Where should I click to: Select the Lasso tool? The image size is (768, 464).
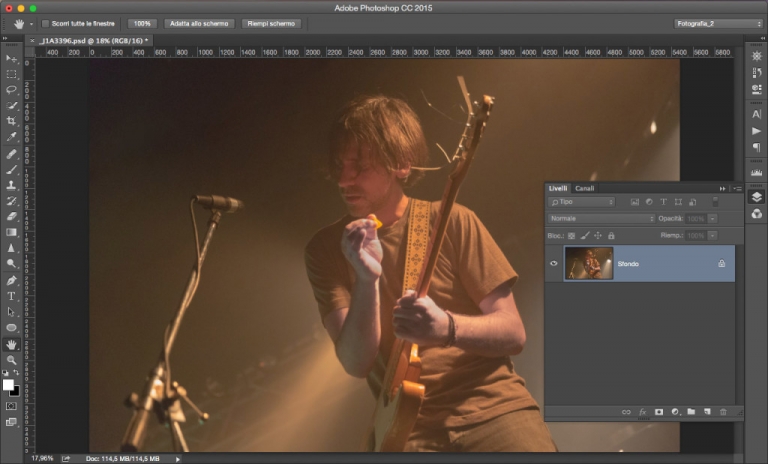coord(11,90)
